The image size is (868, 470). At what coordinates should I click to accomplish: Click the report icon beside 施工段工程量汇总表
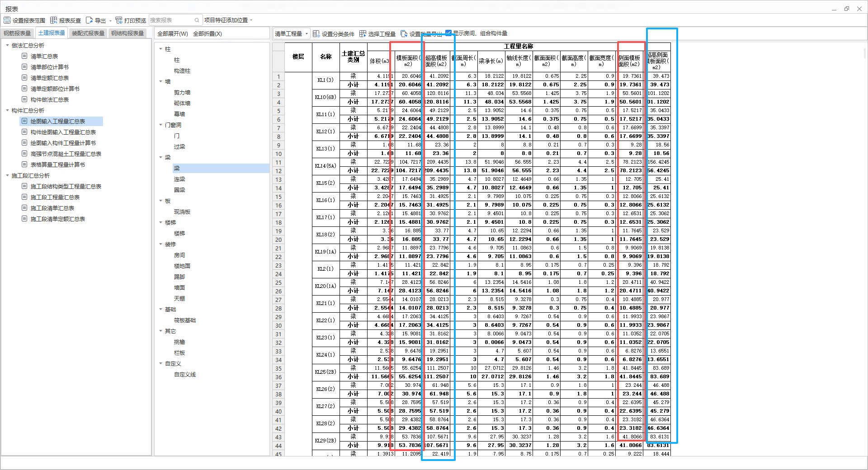[x=24, y=197]
